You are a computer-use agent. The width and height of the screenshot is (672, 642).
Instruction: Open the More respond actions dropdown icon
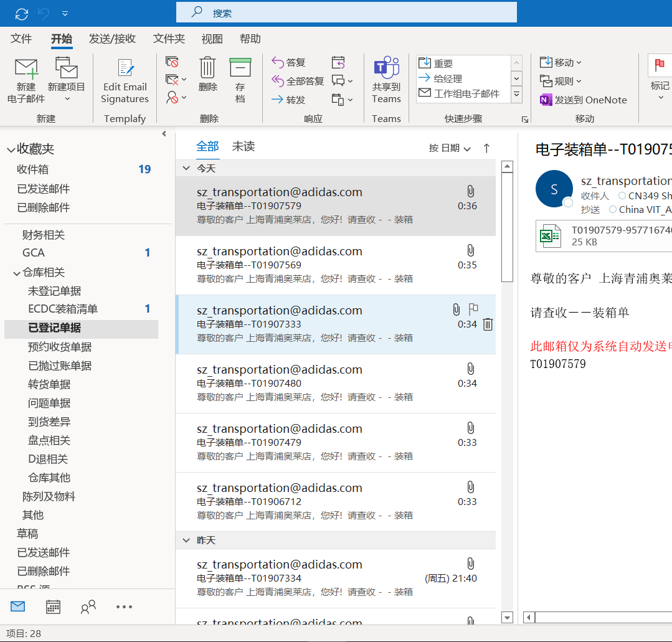[x=342, y=100]
